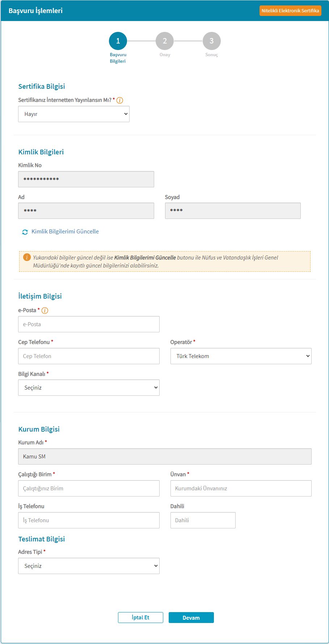
Task: Open the Sertifikanız İnternetten Yayınlansın dropdown showing Hayır
Action: point(74,114)
